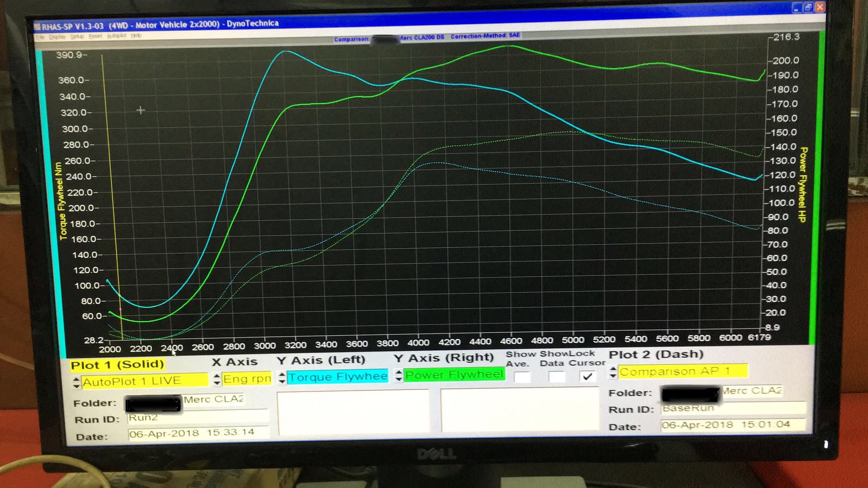Step the X Axis Eng rpm selector arrows
868x488 pixels.
click(x=217, y=379)
